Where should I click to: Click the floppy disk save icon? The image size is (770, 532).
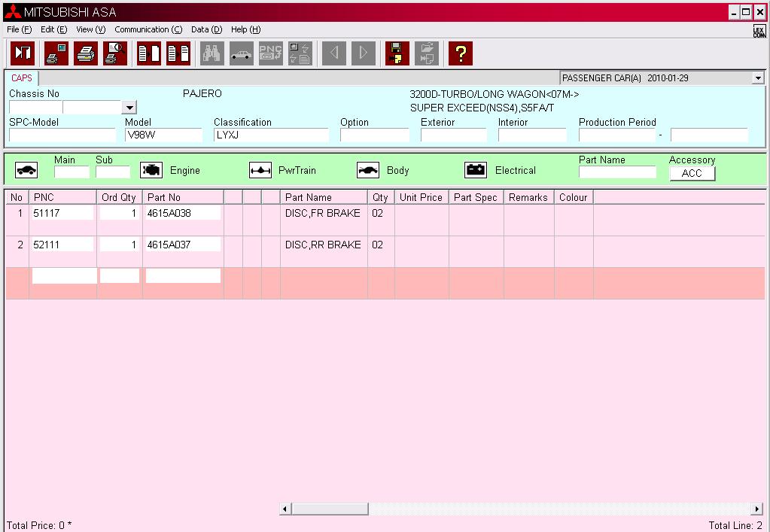point(397,53)
